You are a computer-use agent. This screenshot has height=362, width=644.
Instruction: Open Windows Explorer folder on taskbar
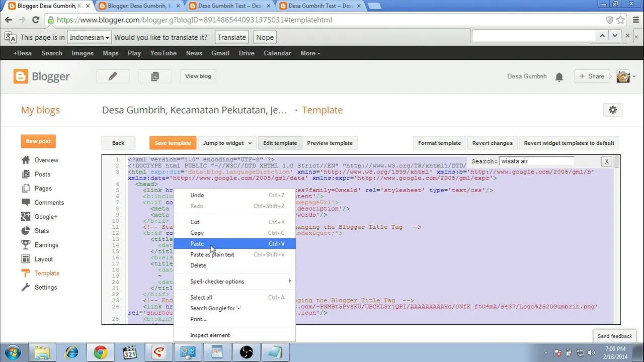[42, 352]
